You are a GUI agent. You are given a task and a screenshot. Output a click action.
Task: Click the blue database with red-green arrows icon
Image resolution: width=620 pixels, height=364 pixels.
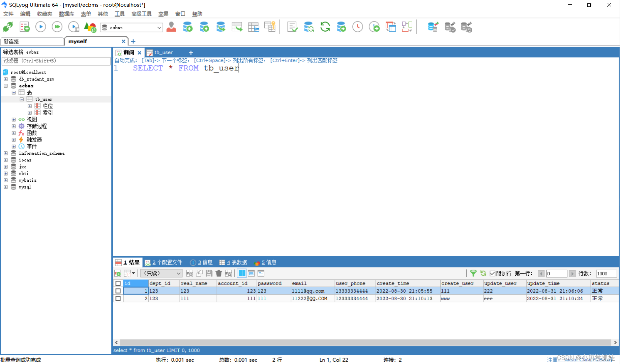pos(433,27)
